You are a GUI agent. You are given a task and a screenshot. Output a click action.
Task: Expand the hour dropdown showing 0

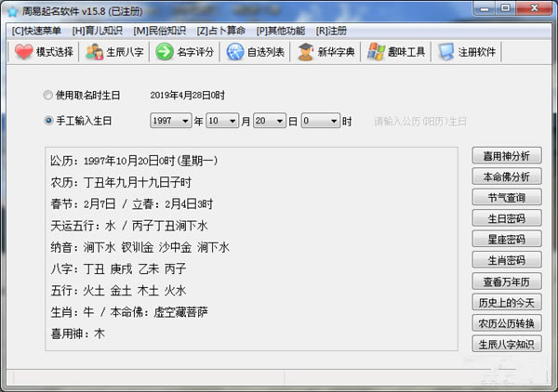click(x=334, y=121)
